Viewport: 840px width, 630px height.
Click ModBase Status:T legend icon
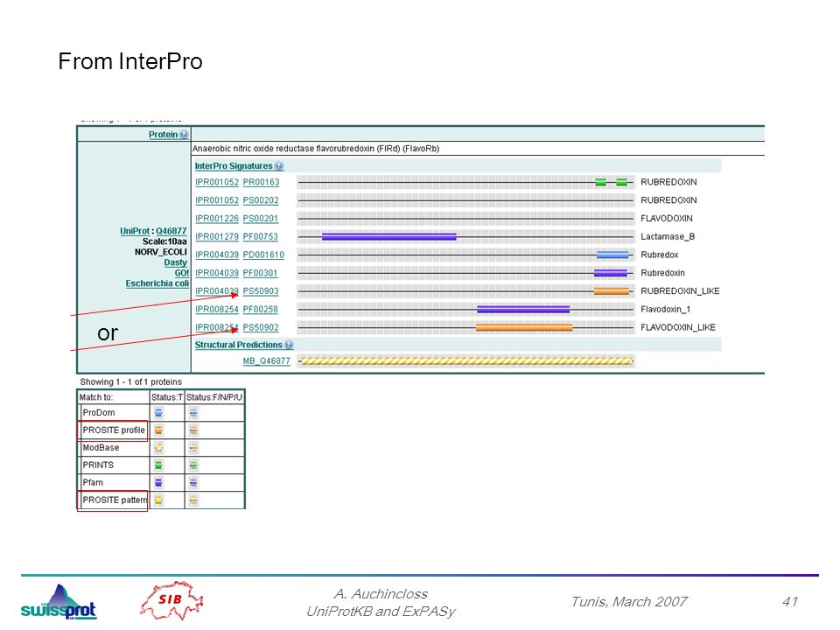coord(158,448)
